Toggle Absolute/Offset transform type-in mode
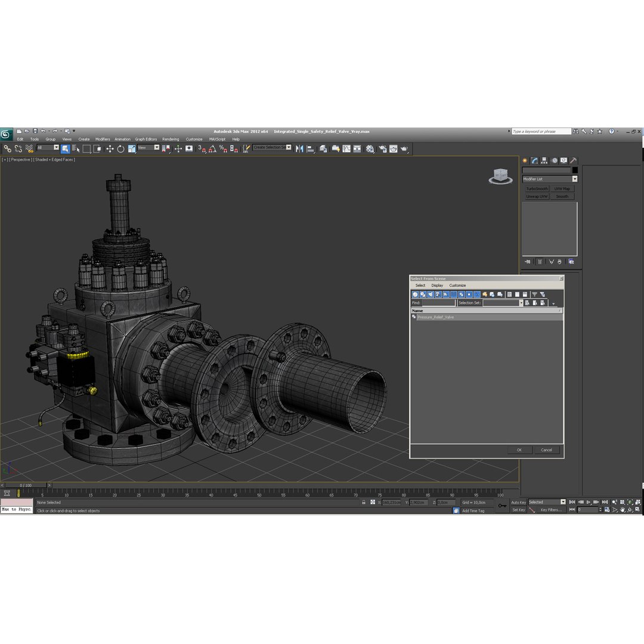 pos(373,502)
